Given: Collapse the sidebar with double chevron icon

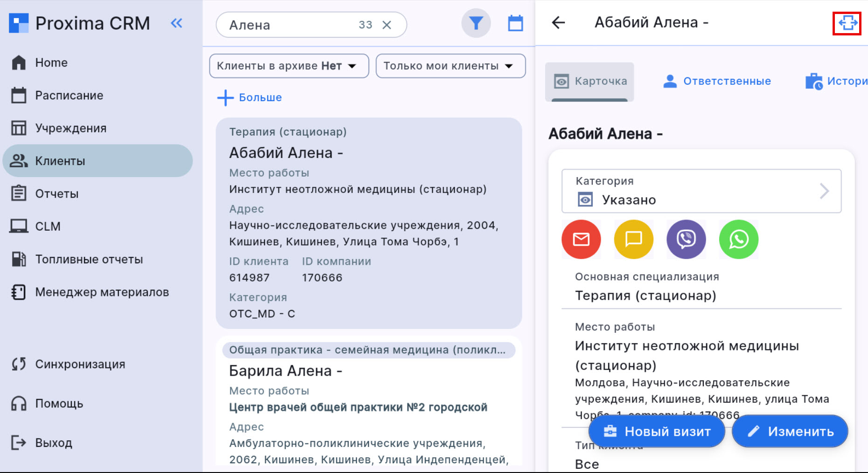Looking at the screenshot, I should [176, 23].
